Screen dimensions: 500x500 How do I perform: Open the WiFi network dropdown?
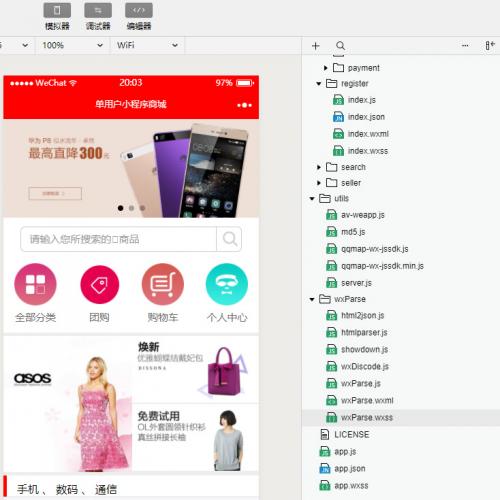tap(147, 45)
